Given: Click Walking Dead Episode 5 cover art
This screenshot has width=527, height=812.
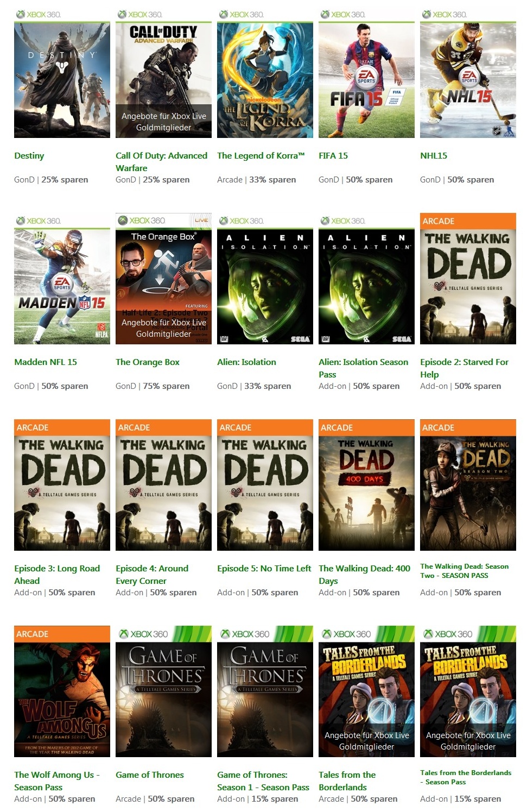Looking at the screenshot, I should point(265,485).
